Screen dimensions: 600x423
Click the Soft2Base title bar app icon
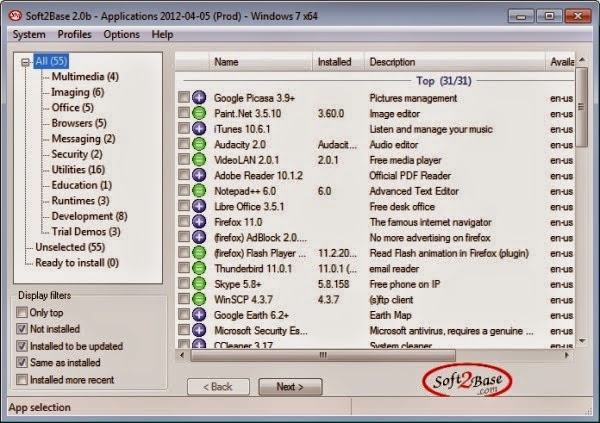point(15,16)
